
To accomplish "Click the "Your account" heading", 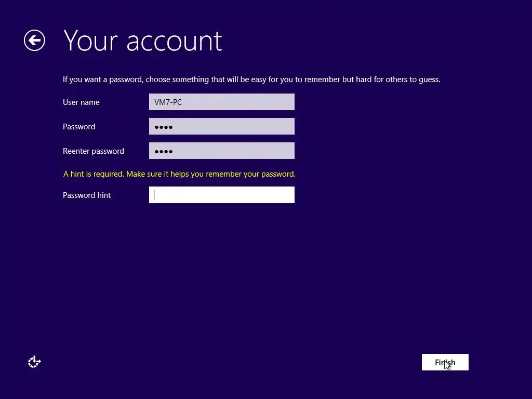I will pos(143,41).
